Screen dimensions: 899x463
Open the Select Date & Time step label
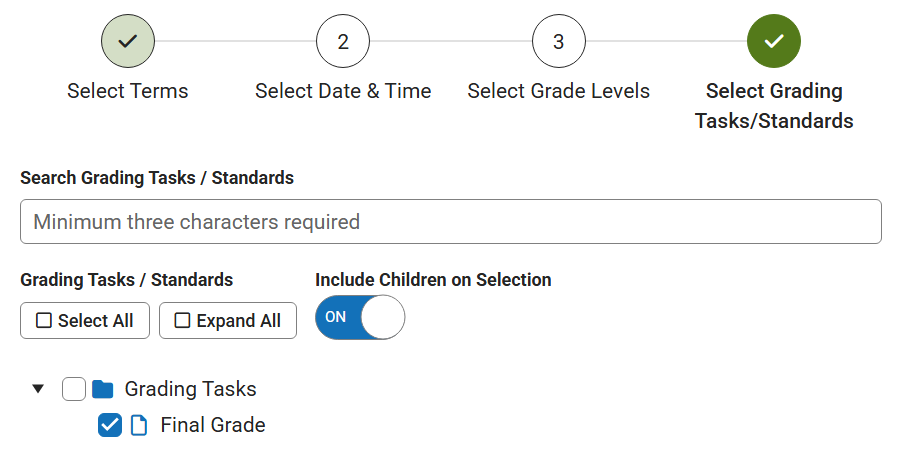pyautogui.click(x=343, y=91)
